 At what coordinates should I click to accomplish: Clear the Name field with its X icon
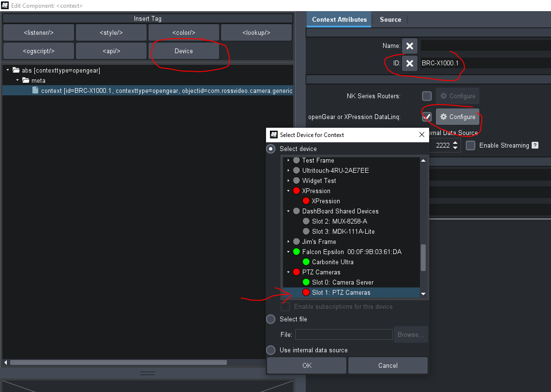[x=409, y=45]
